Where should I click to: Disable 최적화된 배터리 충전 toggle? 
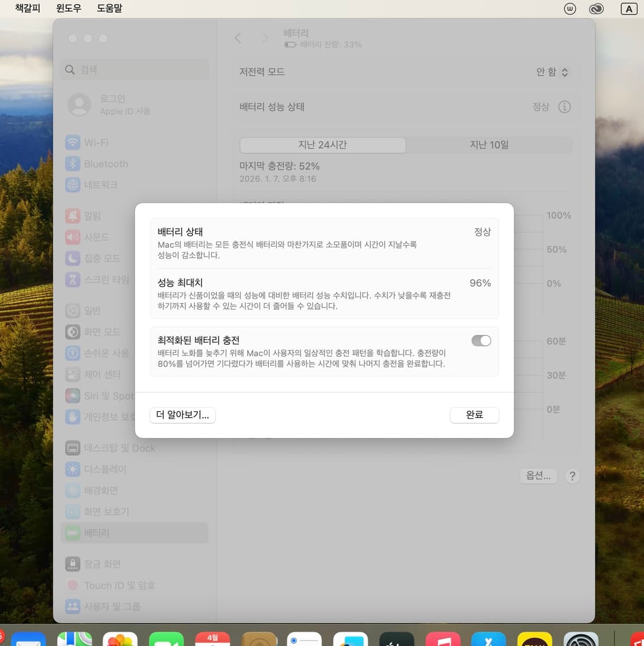tap(481, 340)
